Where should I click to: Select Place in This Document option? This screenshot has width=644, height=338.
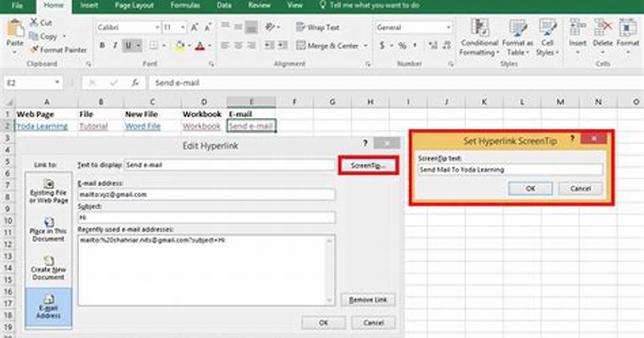48,229
